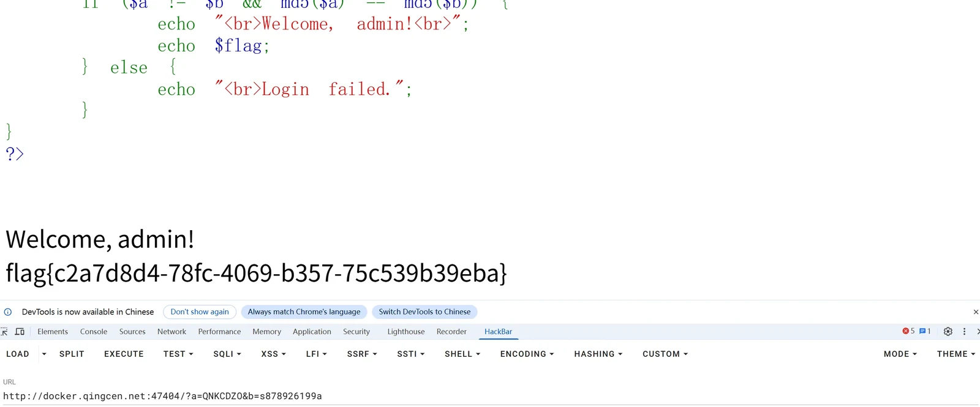980x407 pixels.
Task: Toggle the device toolbar icon
Action: [20, 332]
